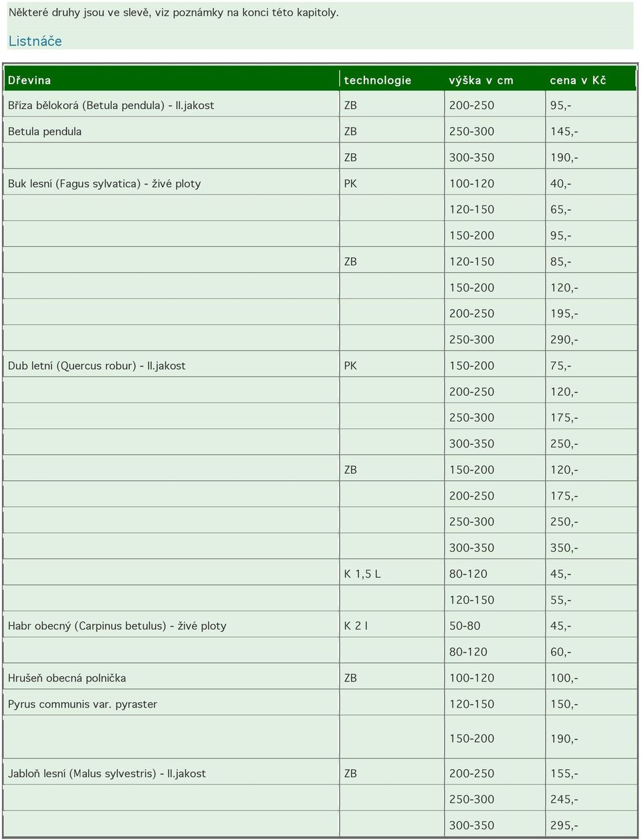Click the Bříza bělokorá (Betula pendula) row

coord(320,105)
